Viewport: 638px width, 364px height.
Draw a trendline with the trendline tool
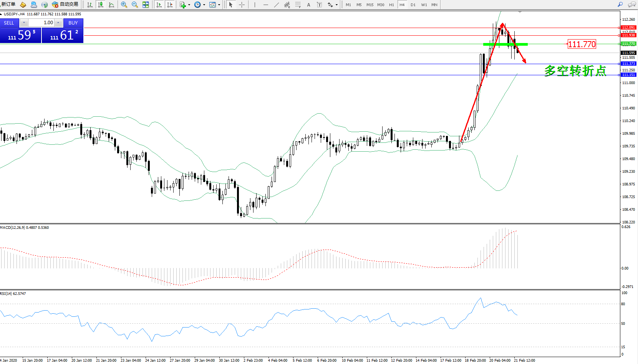click(x=277, y=5)
